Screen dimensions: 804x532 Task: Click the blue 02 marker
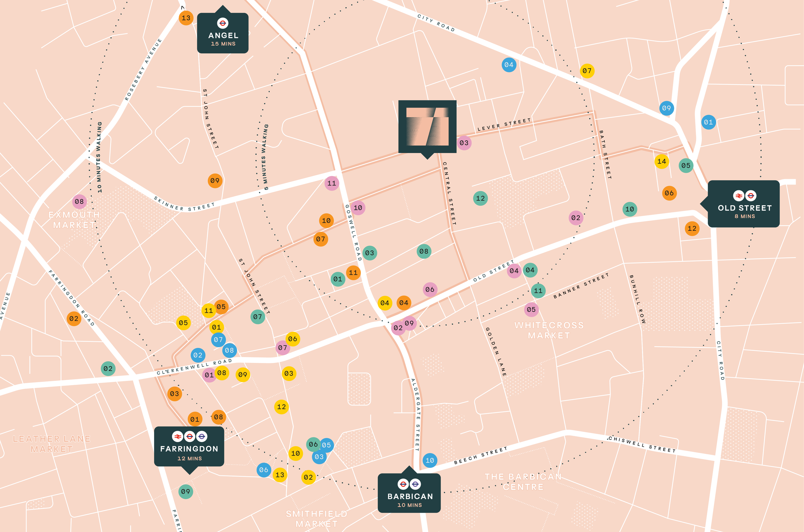[198, 355]
